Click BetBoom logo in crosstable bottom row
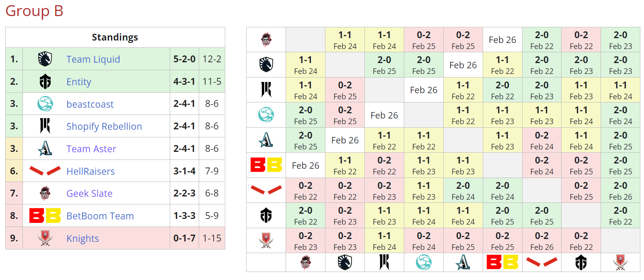The width and height of the screenshot is (644, 280). click(502, 262)
